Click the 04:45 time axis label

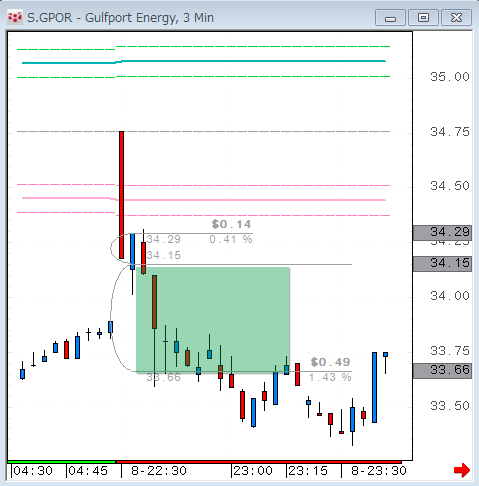point(88,471)
